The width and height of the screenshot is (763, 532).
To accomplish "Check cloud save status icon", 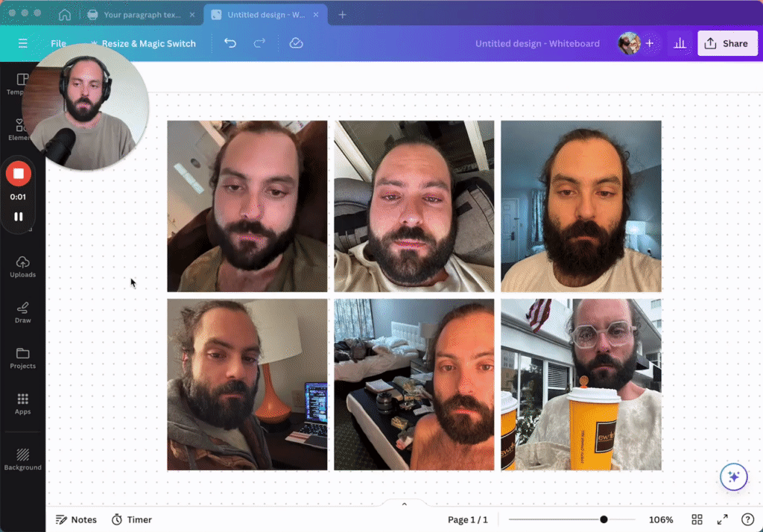I will [x=296, y=43].
